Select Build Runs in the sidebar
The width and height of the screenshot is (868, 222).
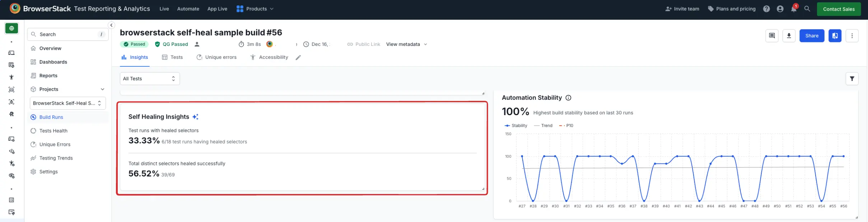tap(68, 117)
